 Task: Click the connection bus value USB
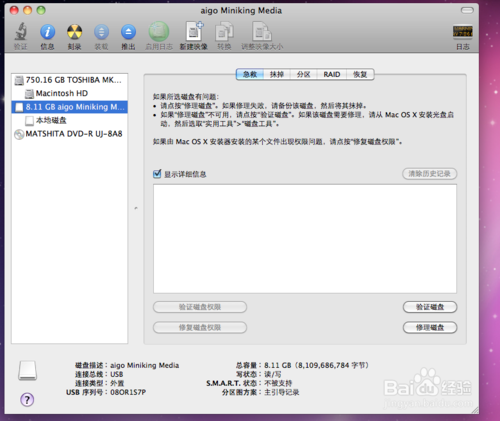(x=117, y=374)
